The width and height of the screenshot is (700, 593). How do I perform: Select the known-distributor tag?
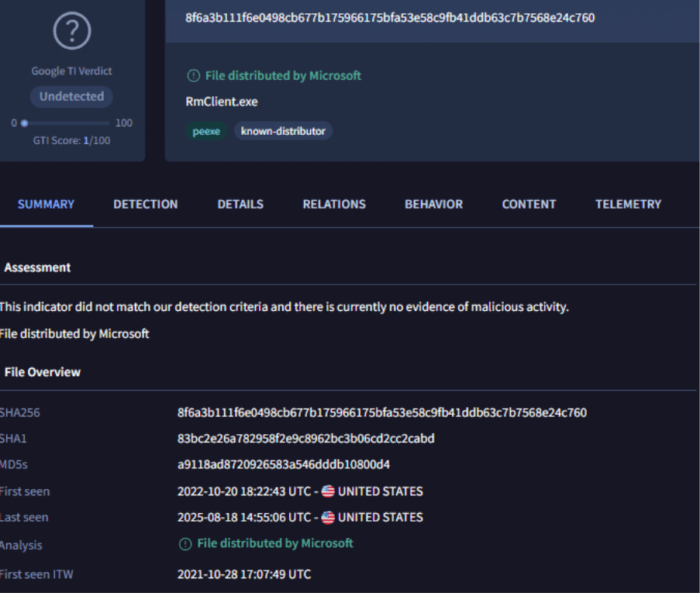(283, 131)
